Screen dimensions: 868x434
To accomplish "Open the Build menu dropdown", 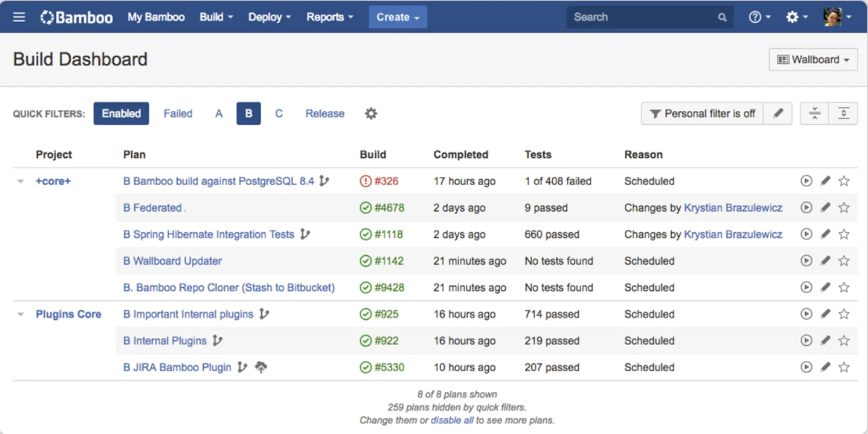I will tap(217, 17).
